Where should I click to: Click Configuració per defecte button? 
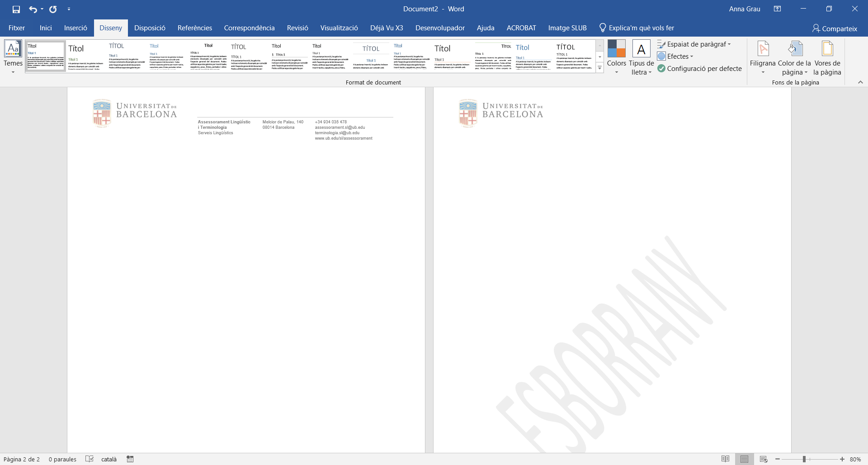699,69
